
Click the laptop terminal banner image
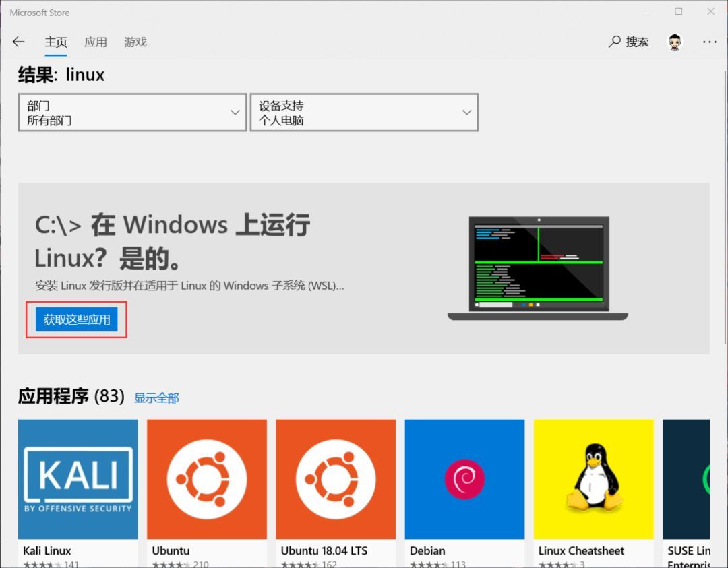[x=538, y=267]
